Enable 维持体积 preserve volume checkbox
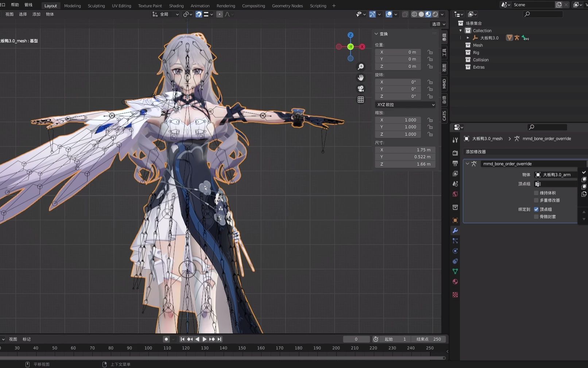588x368 pixels. pos(536,193)
